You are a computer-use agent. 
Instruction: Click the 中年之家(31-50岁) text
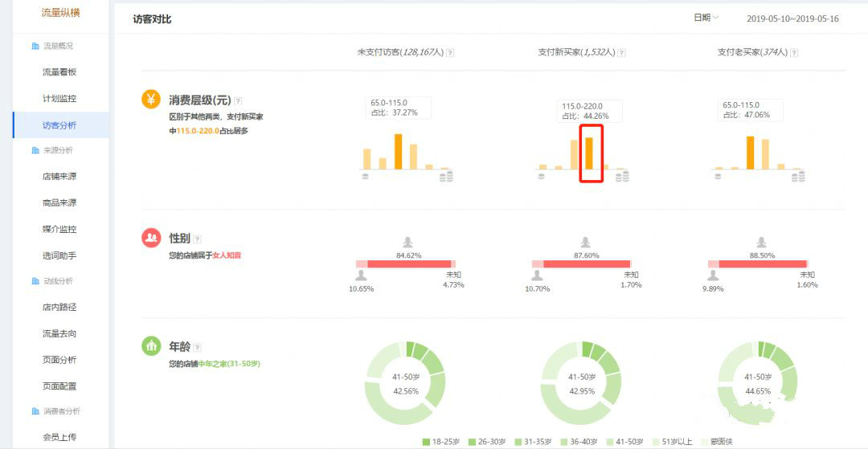click(x=229, y=364)
